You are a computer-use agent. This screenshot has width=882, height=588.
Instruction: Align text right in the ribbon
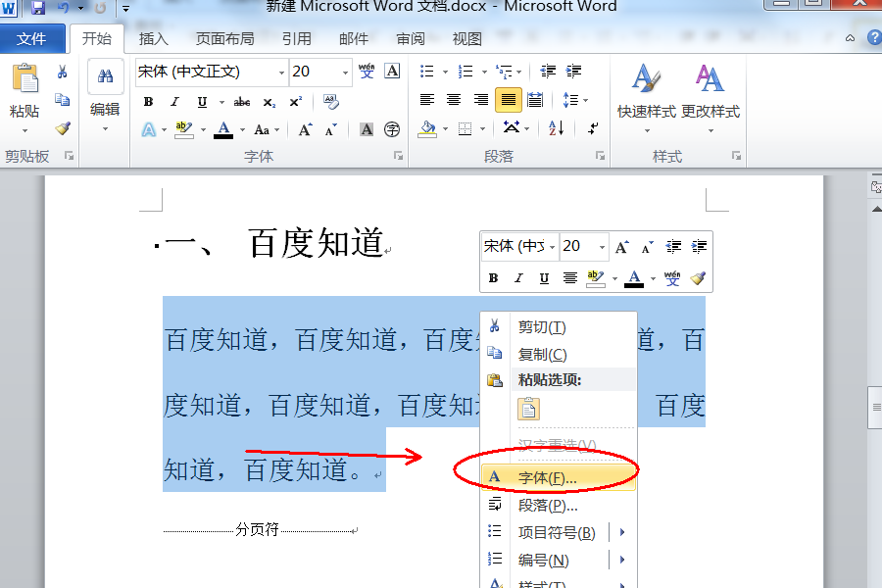pyautogui.click(x=481, y=100)
